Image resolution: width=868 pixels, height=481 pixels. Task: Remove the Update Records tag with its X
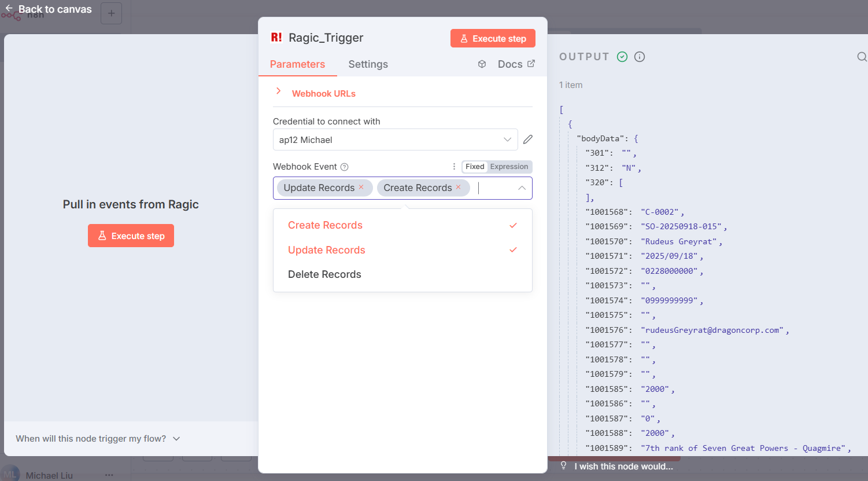tap(361, 187)
